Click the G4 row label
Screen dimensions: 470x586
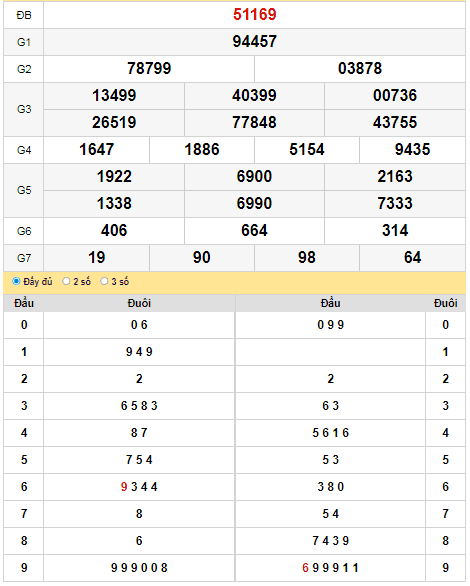(24, 150)
